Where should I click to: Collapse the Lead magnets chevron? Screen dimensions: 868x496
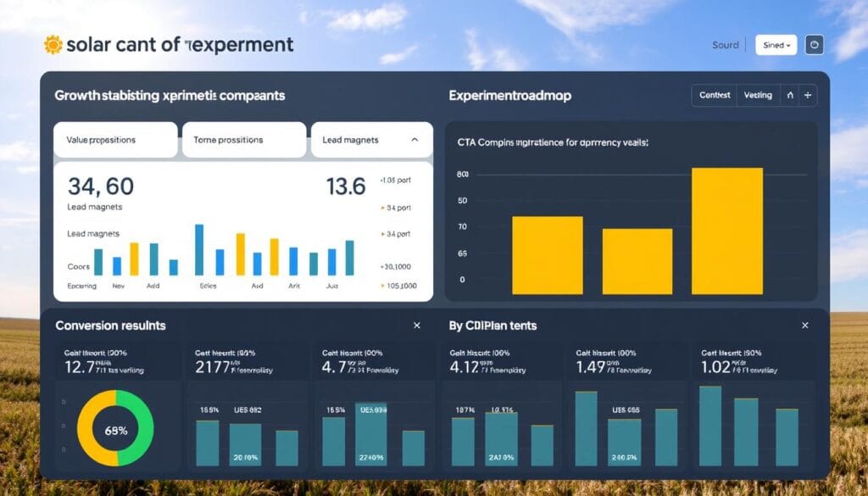415,140
